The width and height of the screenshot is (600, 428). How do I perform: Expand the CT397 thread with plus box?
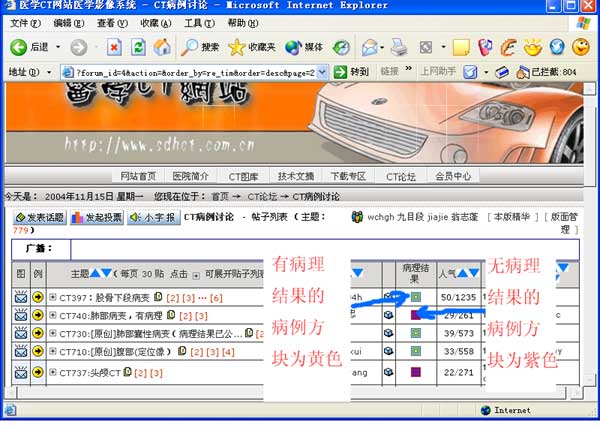(x=53, y=297)
